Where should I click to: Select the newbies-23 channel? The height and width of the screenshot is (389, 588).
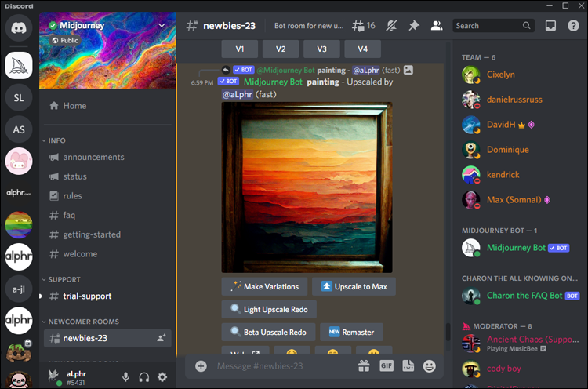pyautogui.click(x=107, y=338)
